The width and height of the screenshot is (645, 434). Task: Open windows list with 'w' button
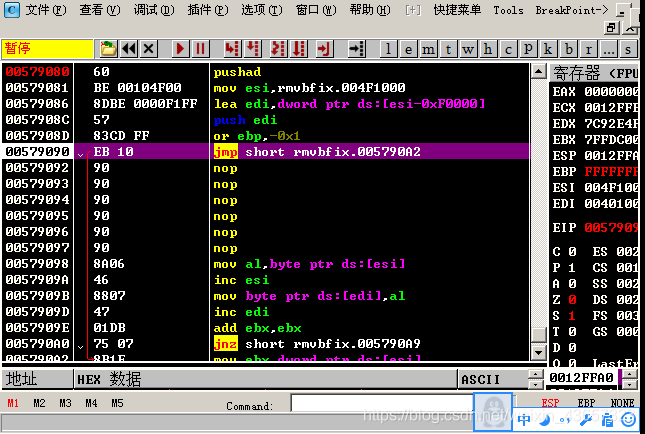[x=468, y=49]
